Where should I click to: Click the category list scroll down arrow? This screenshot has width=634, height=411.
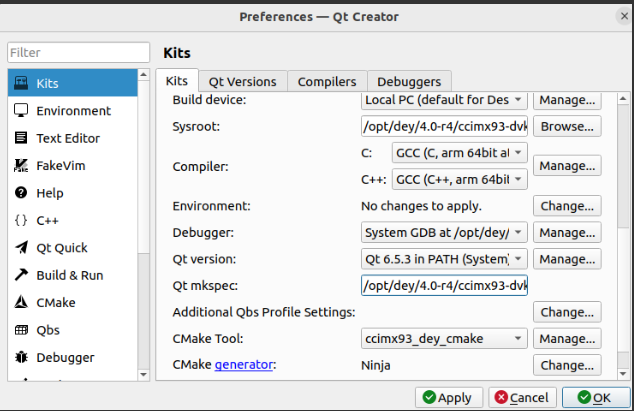point(144,375)
